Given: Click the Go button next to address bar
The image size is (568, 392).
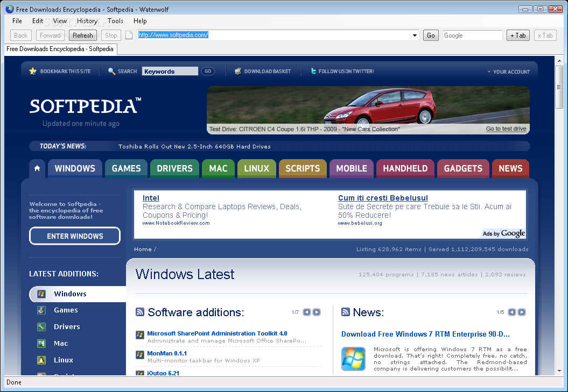Looking at the screenshot, I should point(431,35).
